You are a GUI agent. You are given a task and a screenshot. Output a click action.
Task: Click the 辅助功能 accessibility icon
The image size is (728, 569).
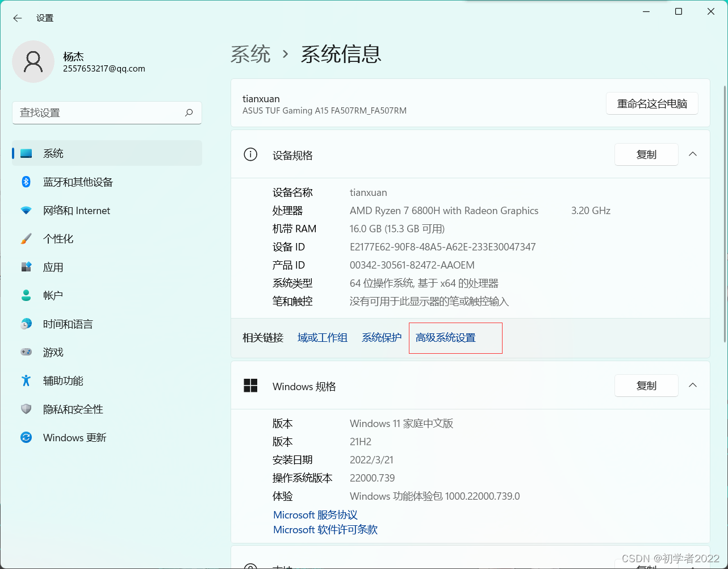[x=26, y=380]
